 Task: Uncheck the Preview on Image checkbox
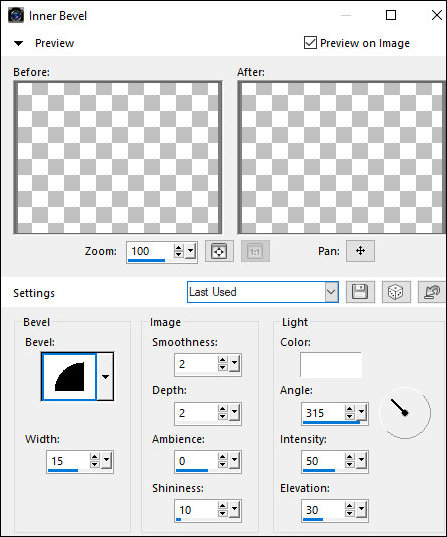coord(310,43)
